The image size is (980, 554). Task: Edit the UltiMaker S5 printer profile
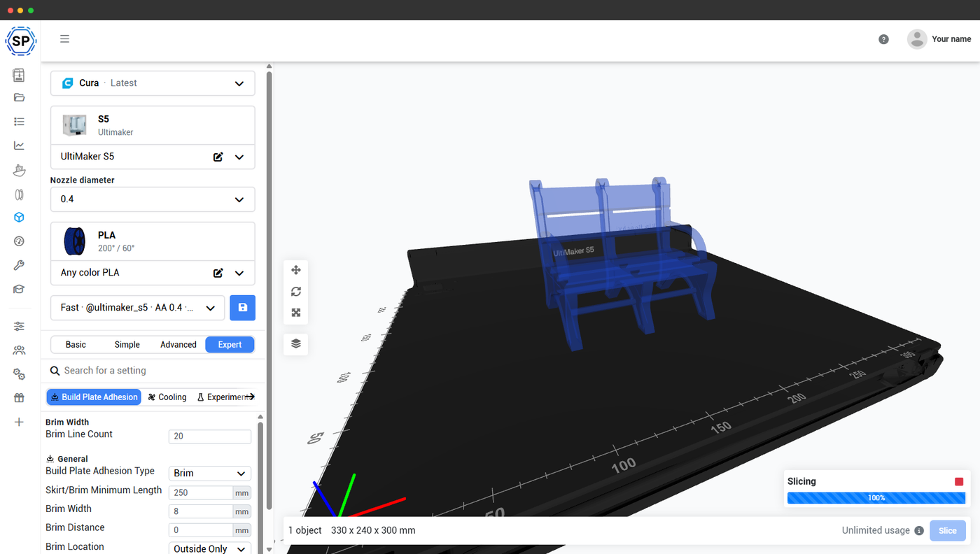pos(218,157)
